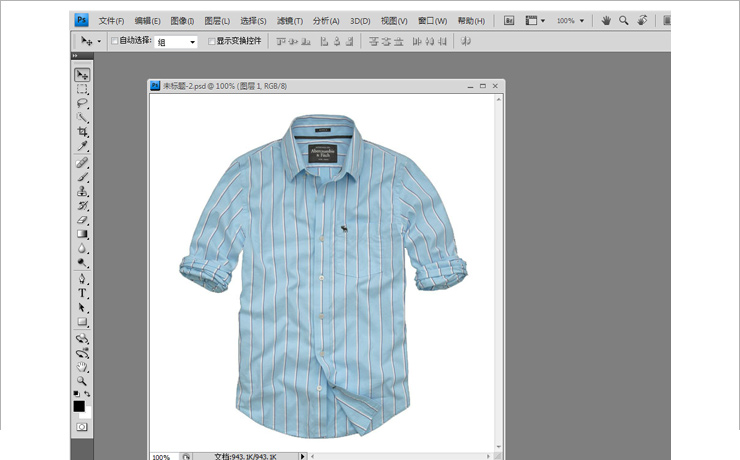Pick the Eraser tool
740x460 pixels.
(82, 219)
